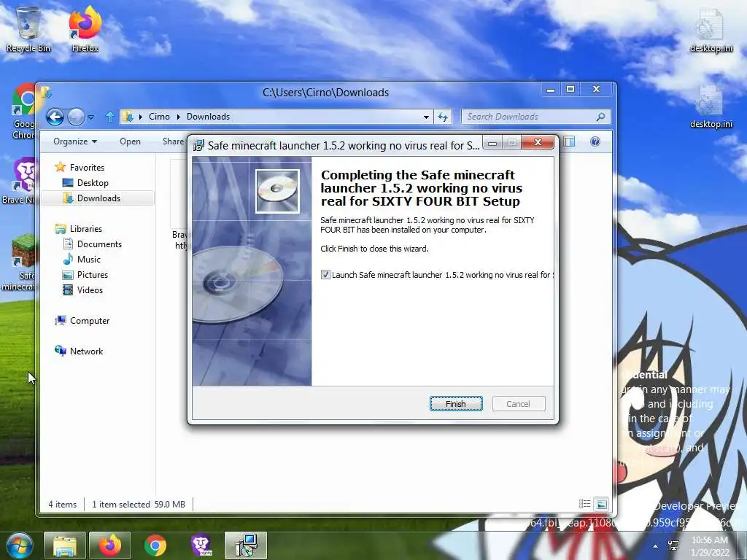This screenshot has width=747, height=560.
Task: Open Firefox from the taskbar
Action: (x=110, y=545)
